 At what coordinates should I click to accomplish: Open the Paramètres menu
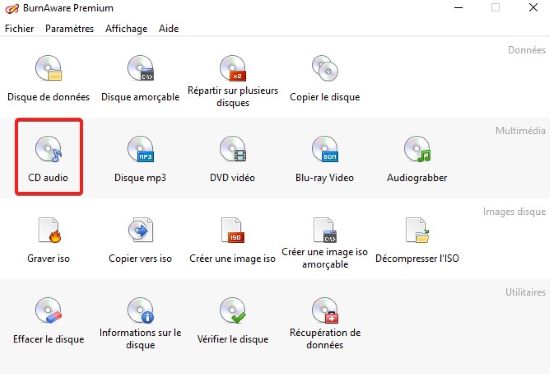(69, 28)
